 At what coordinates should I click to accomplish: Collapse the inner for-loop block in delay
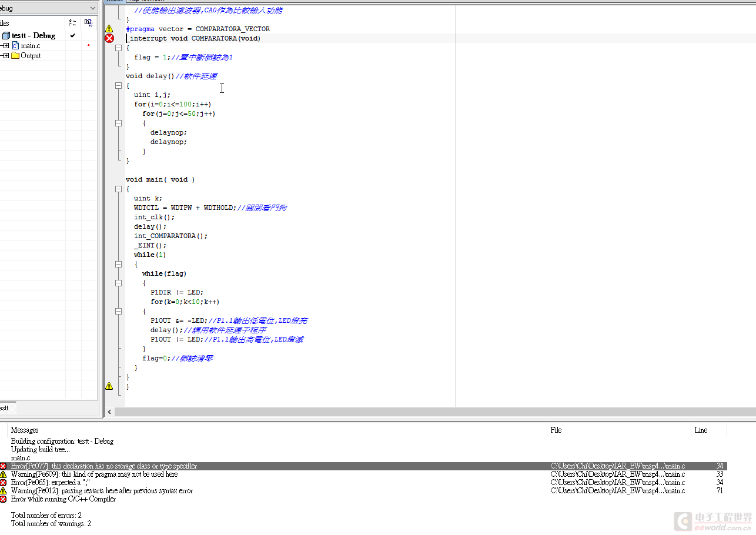click(x=118, y=123)
